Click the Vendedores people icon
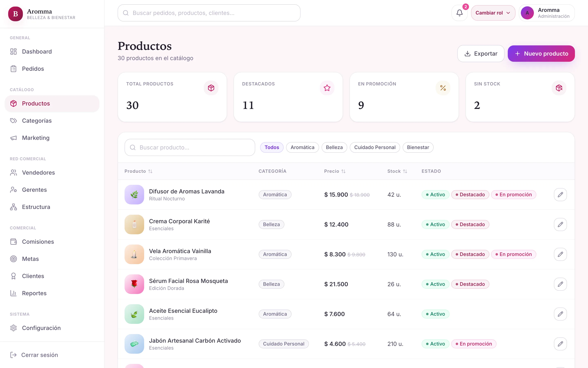Viewport: 588px width, 368px height. click(14, 173)
